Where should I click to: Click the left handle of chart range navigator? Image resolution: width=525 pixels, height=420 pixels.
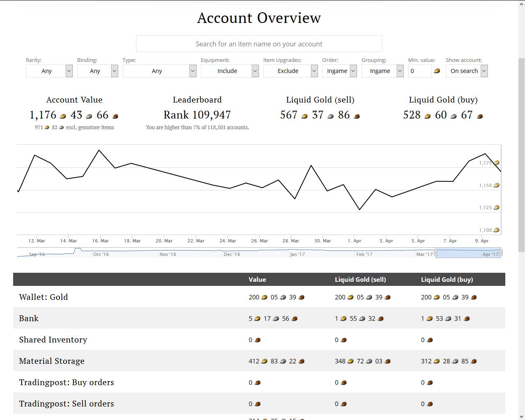pos(436,253)
